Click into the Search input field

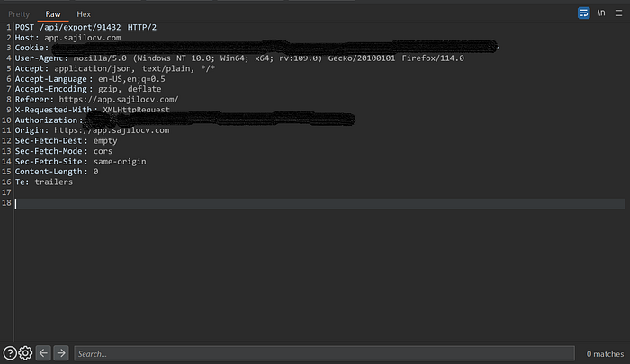324,353
